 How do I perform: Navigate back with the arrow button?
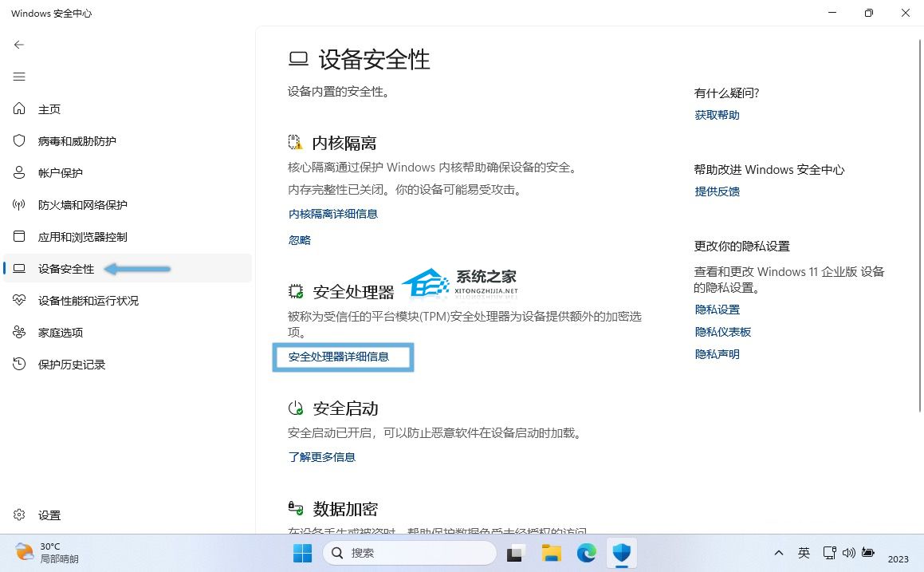click(18, 45)
